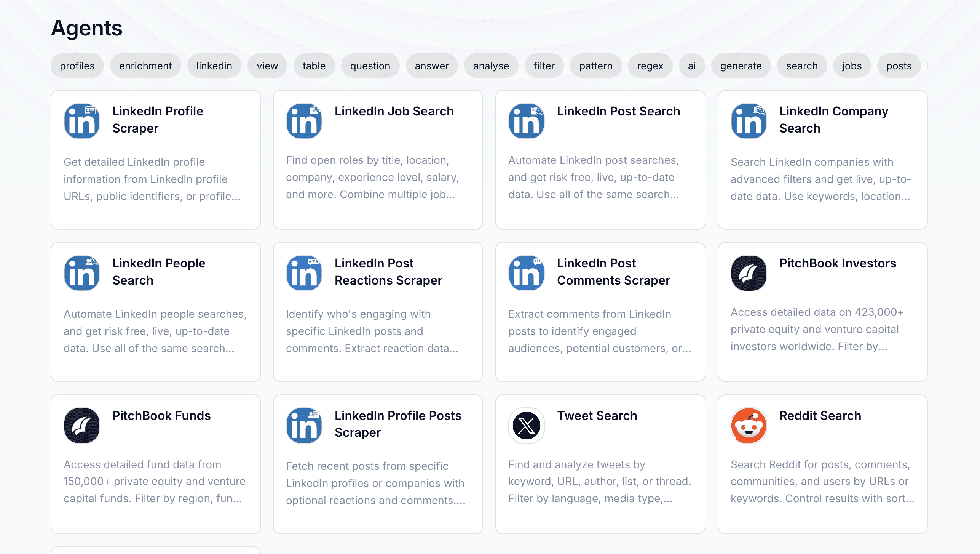Choose the jobs tag filter
Viewport: 980px width, 554px height.
pos(852,66)
